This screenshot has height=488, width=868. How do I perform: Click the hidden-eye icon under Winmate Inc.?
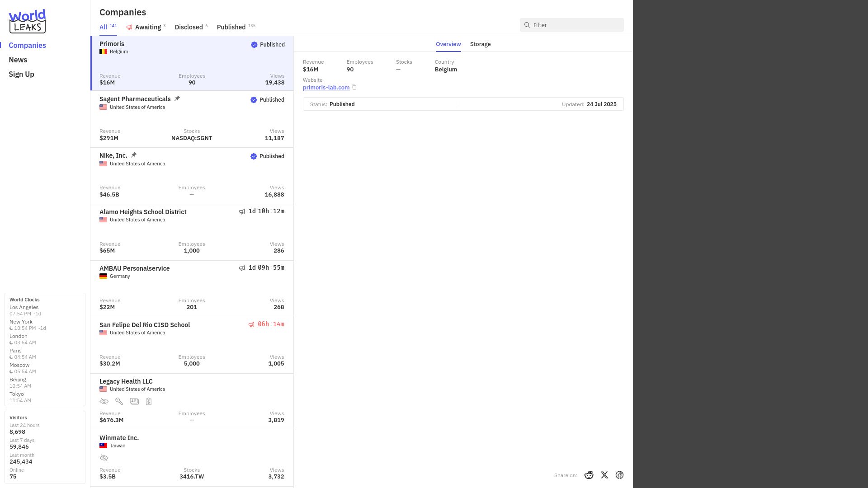(x=104, y=458)
